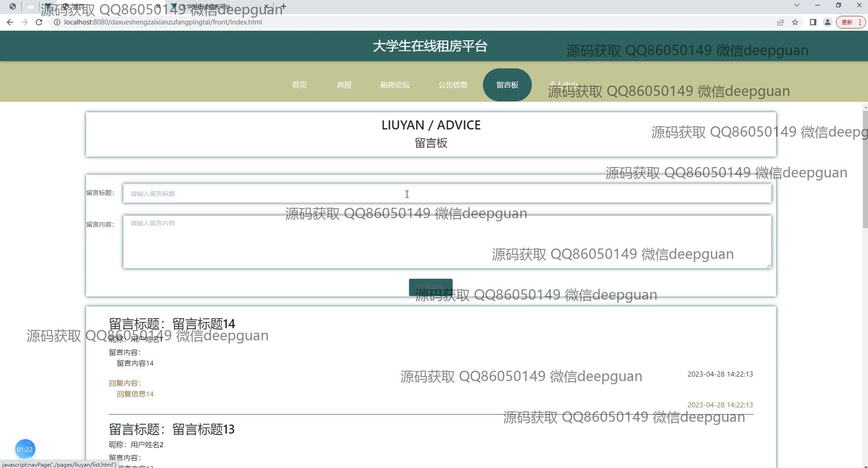This screenshot has height=468, width=868.
Task: Reload the current page
Action: click(x=39, y=22)
